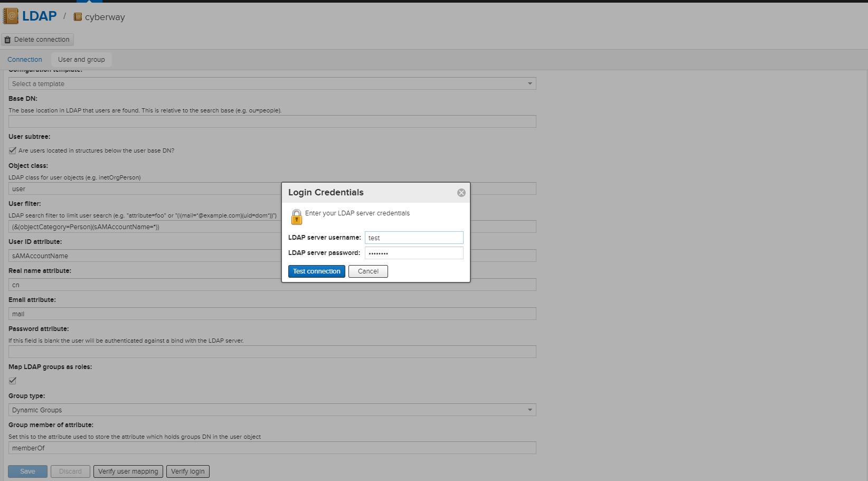Focus the LDAP server password field
Viewport: 868px width, 481px height.
click(414, 253)
